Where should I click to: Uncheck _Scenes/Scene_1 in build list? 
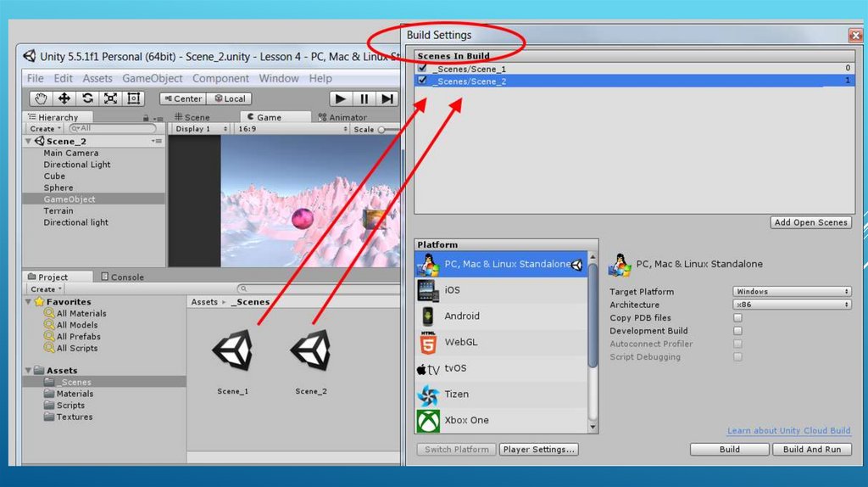click(x=422, y=68)
